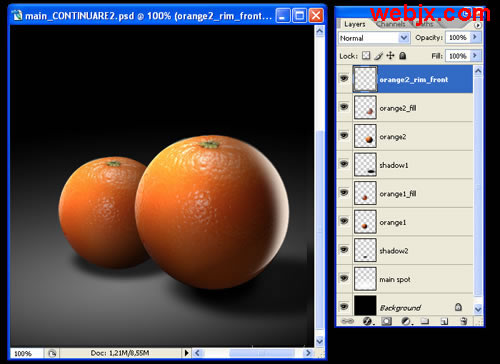The width and height of the screenshot is (500, 364).
Task: Hide the shadow1 layer
Action: tap(344, 164)
